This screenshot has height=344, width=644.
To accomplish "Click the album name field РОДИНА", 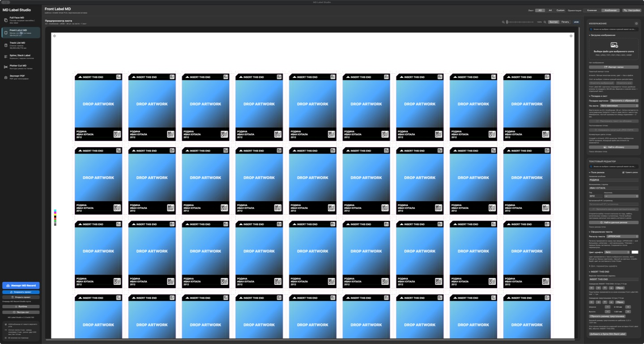I will [614, 180].
